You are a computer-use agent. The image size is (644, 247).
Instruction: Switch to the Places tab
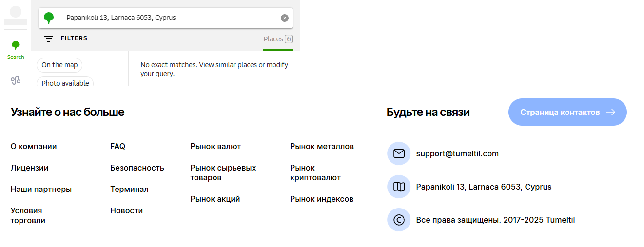click(278, 39)
